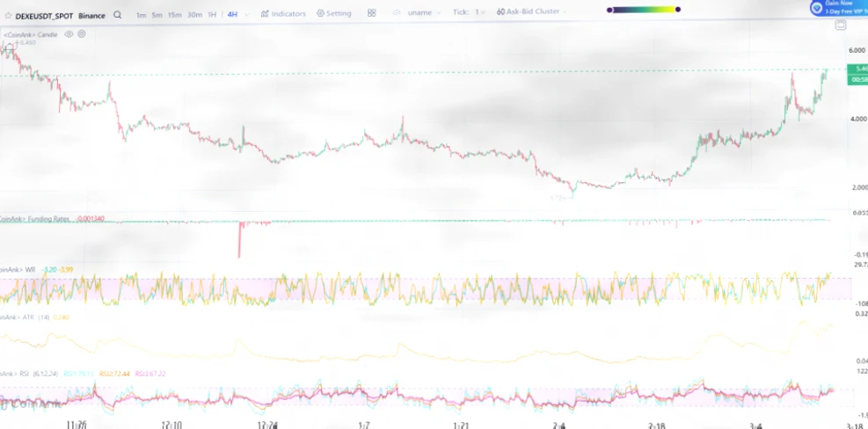Viewport: 868px width, 429px height.
Task: Click the RSI2 value 72.44
Action: click(114, 374)
